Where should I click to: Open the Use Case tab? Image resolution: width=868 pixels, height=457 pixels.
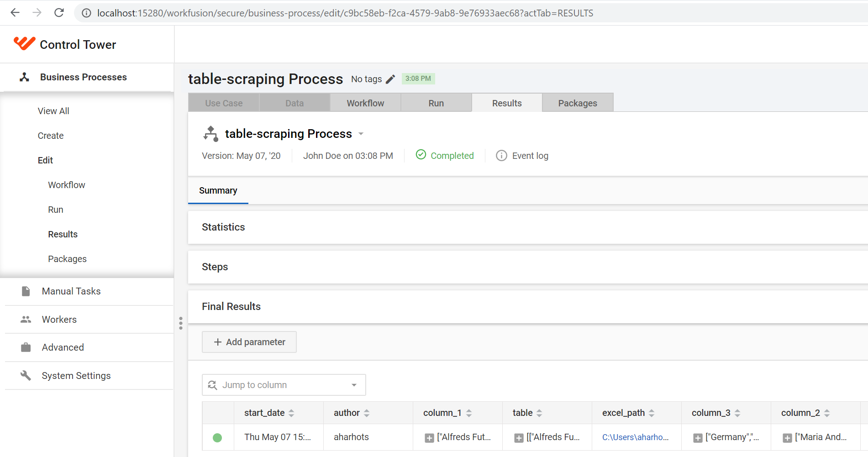click(x=224, y=103)
